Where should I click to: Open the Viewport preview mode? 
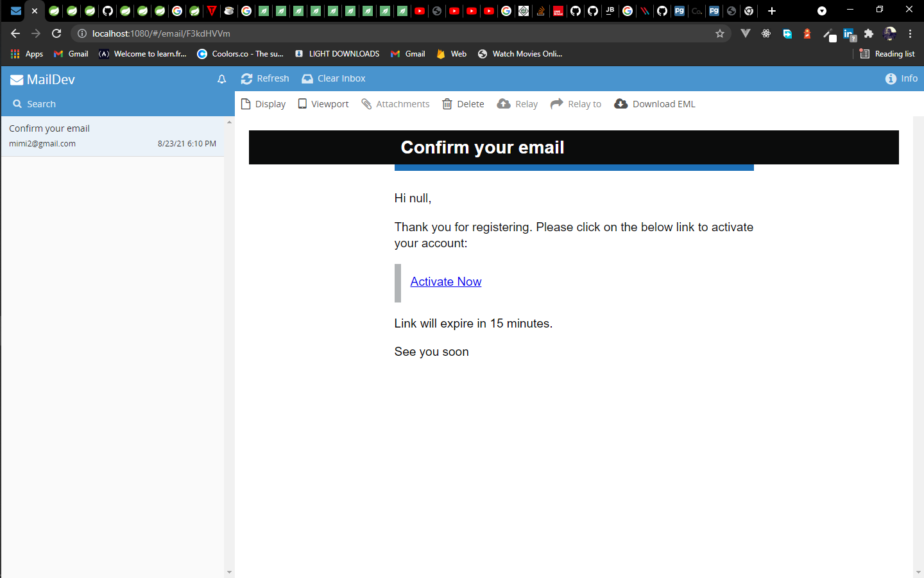(x=323, y=103)
